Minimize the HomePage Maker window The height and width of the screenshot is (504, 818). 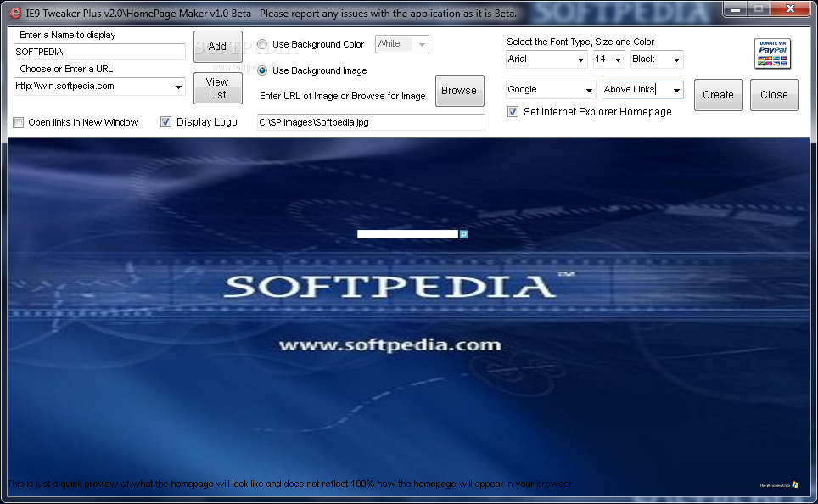click(736, 8)
